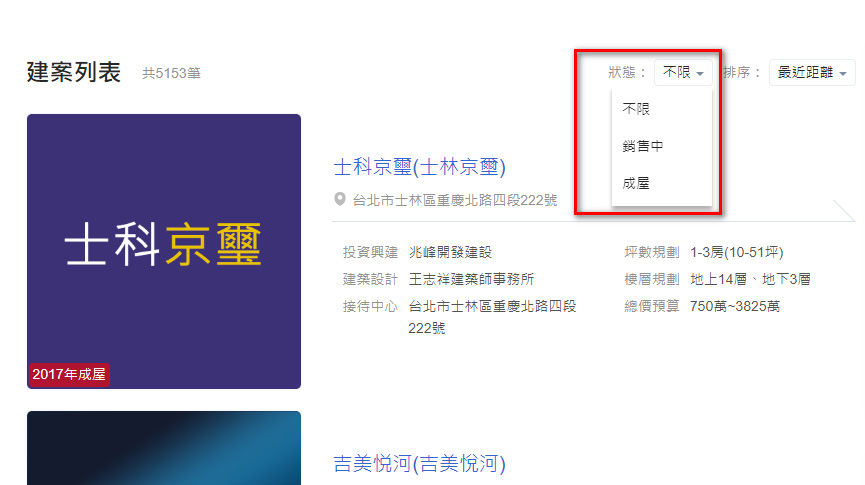865x485 pixels.
Task: Click address 台北市士林區重慶北路四段222號 under title
Action: point(455,200)
